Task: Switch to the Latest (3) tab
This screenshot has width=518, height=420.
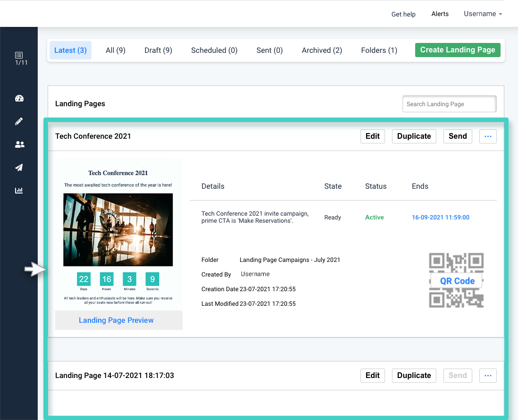Action: pyautogui.click(x=70, y=50)
